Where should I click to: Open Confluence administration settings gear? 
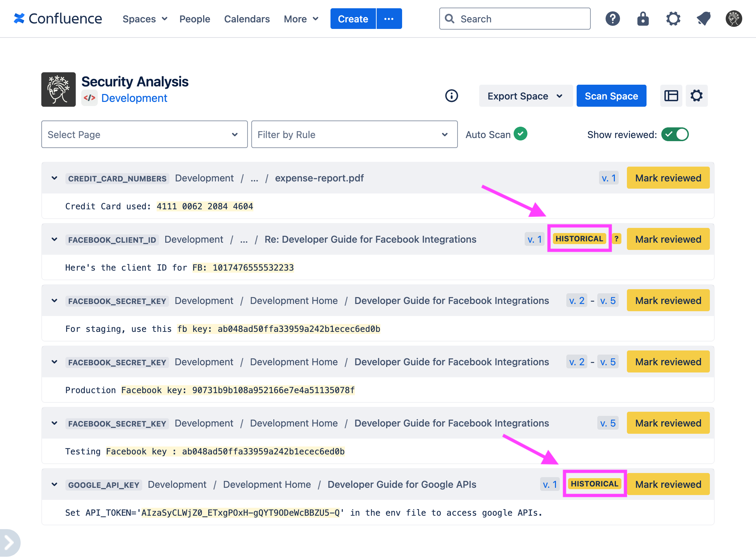coord(673,19)
